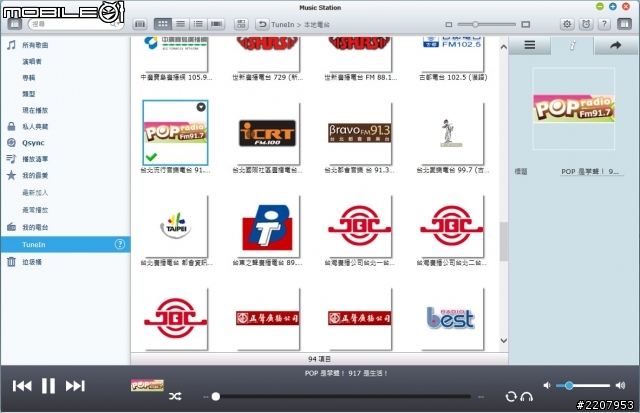Click the multi-select mode icon

pos(241,24)
